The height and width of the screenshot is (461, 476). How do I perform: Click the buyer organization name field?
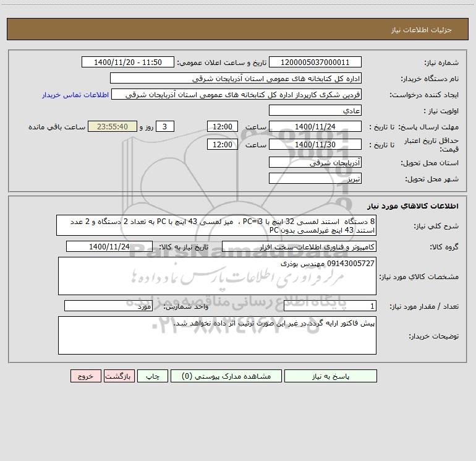click(236, 78)
